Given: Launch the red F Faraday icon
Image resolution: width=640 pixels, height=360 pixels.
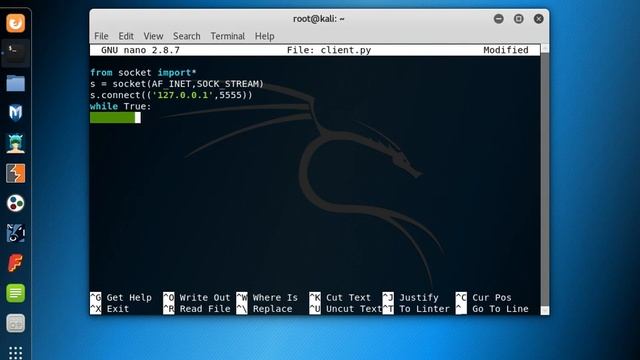Looking at the screenshot, I should pos(16,263).
